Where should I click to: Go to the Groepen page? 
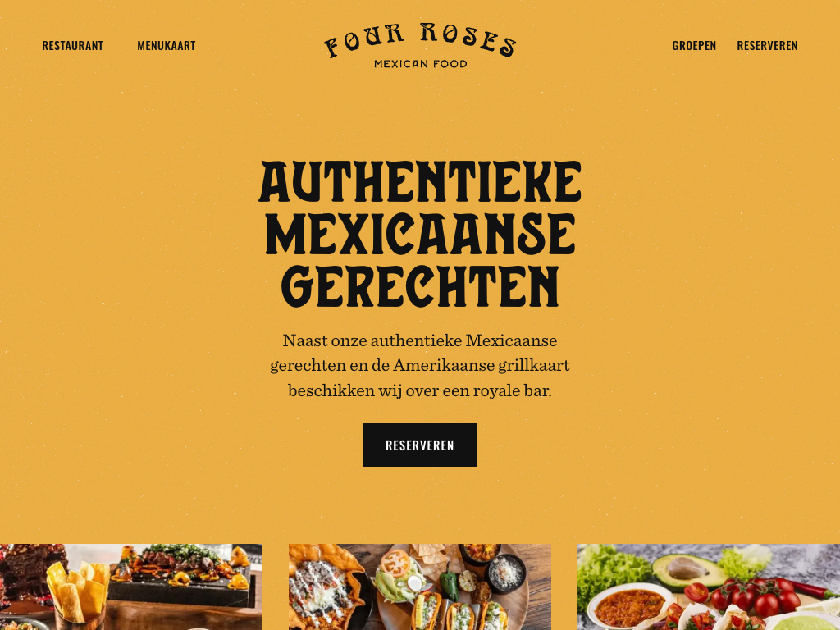tap(694, 46)
